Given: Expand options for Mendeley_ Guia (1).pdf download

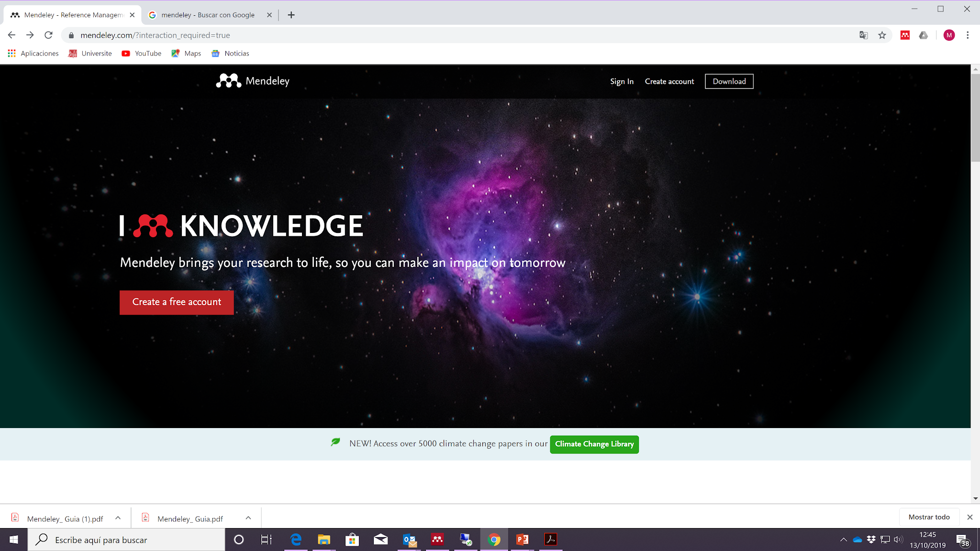Looking at the screenshot, I should click(118, 518).
